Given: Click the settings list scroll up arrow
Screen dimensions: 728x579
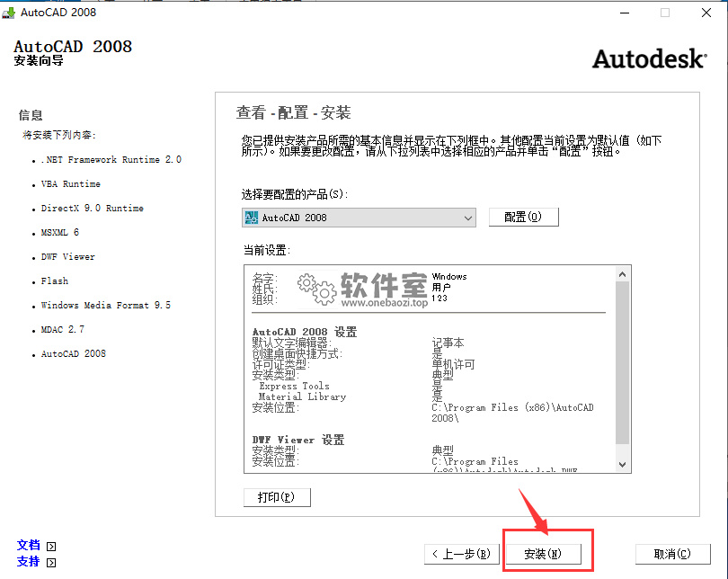Looking at the screenshot, I should (x=623, y=274).
